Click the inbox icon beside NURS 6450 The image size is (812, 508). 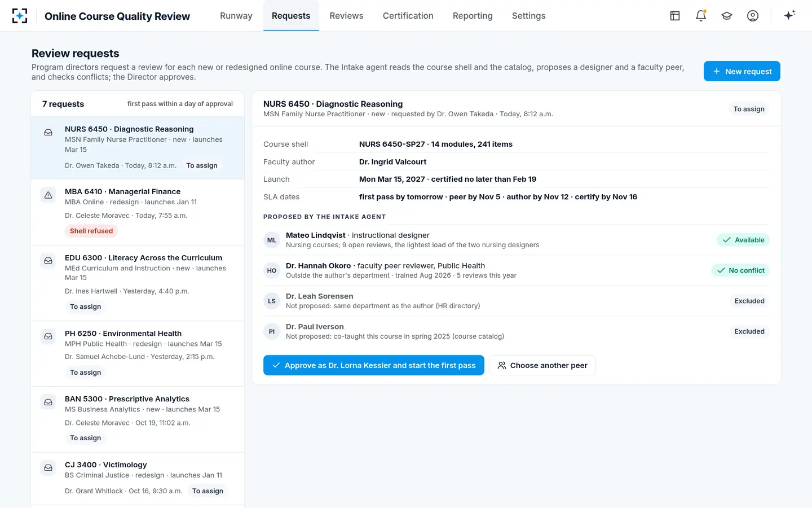(48, 132)
